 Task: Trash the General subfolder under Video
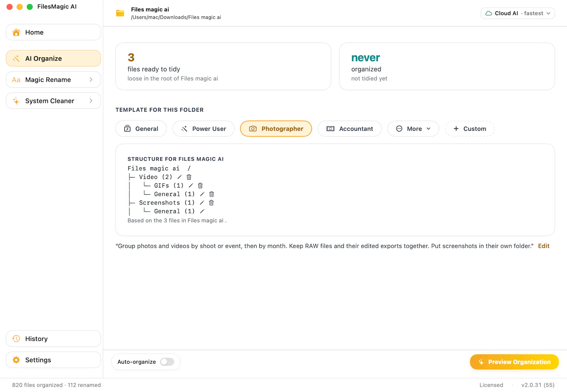tap(212, 194)
